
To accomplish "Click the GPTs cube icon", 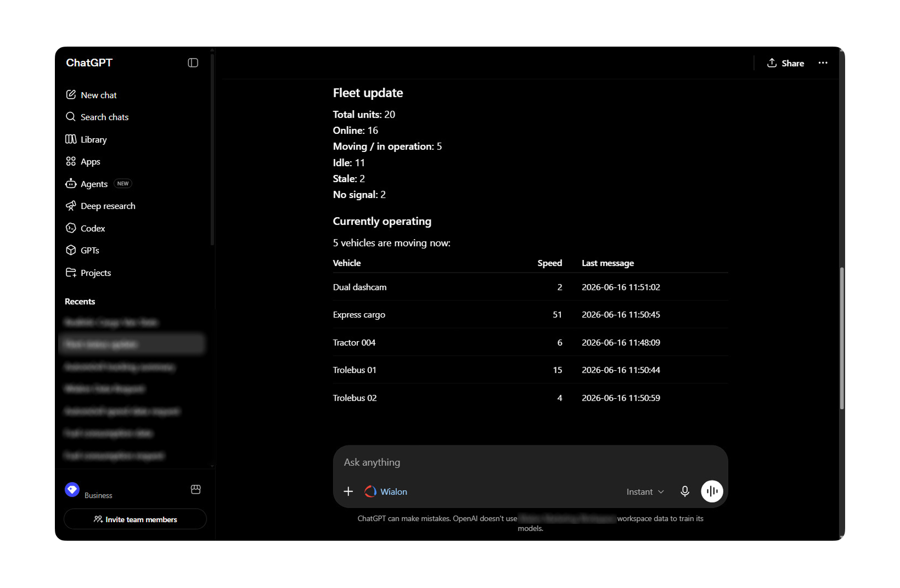I will pos(71,250).
